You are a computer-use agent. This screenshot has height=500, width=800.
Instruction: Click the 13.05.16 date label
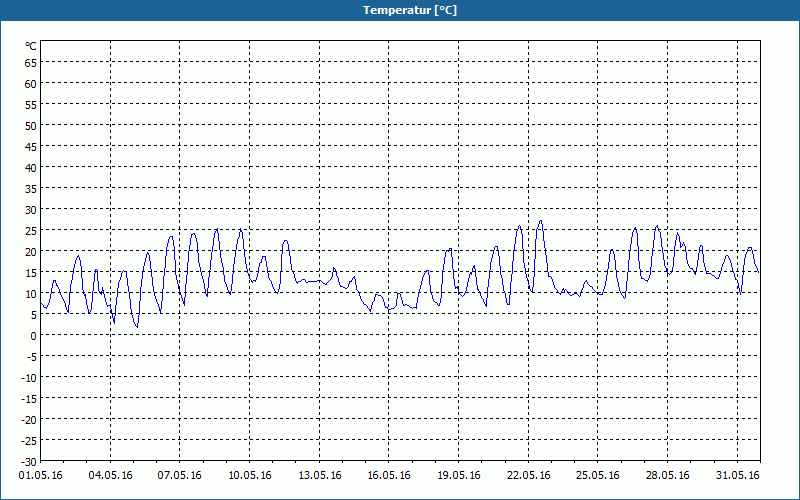(x=319, y=476)
